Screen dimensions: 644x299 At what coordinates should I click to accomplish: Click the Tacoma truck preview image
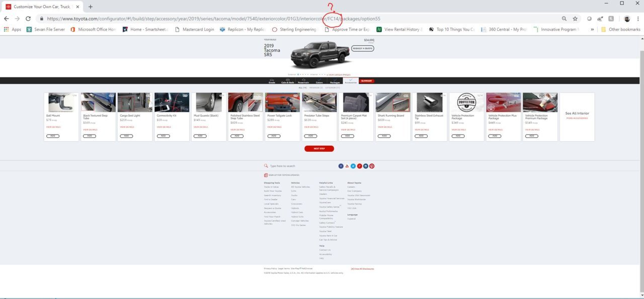pyautogui.click(x=320, y=55)
